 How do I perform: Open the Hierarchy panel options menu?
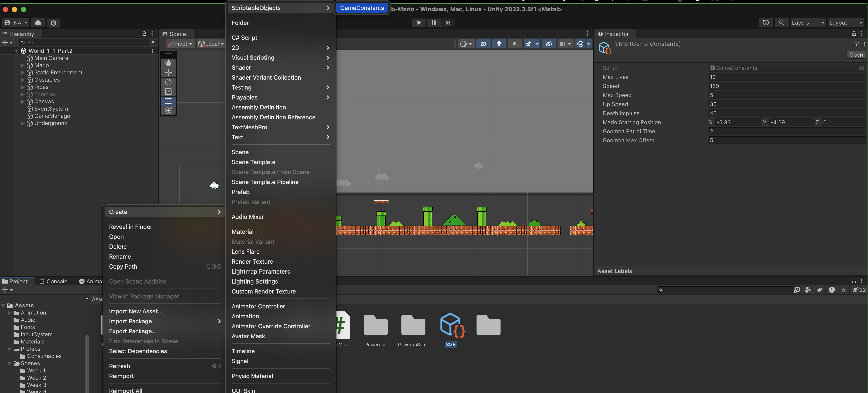tap(152, 34)
